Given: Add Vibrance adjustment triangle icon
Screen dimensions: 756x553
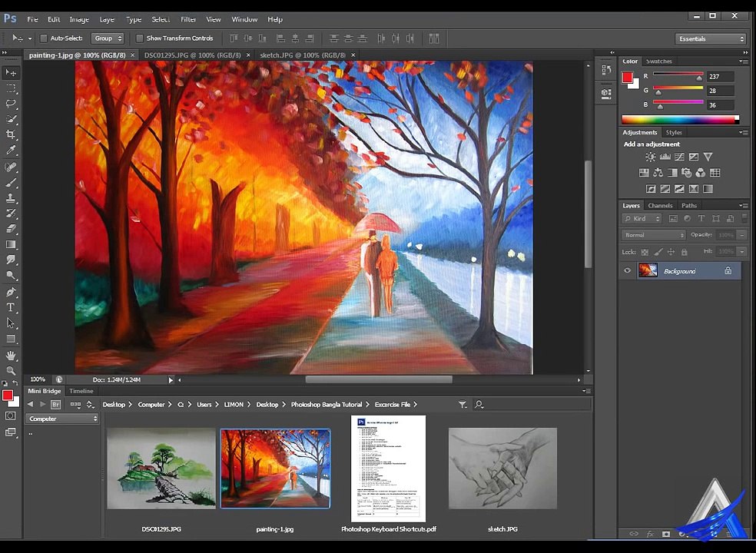Looking at the screenshot, I should coord(708,157).
